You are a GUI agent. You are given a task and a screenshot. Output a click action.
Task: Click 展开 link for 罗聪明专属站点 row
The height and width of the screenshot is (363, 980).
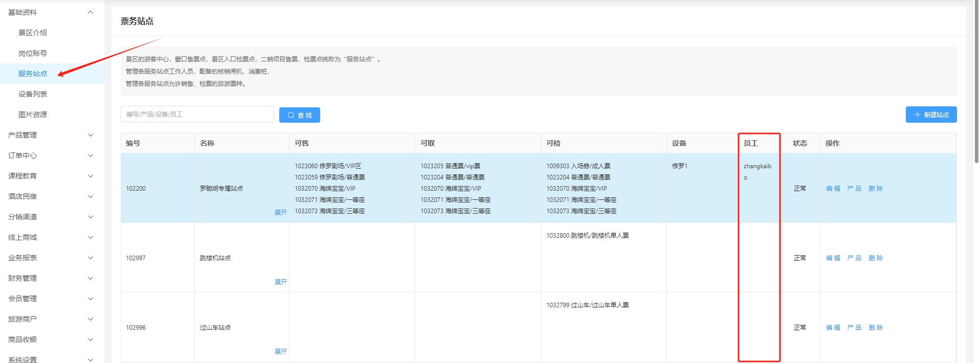coord(280,212)
